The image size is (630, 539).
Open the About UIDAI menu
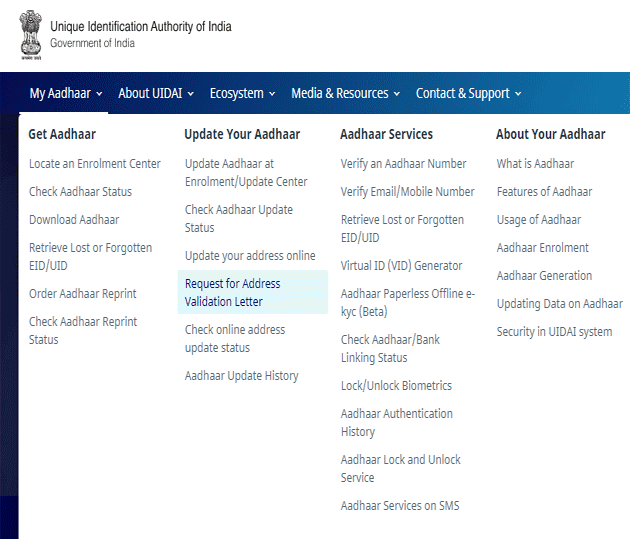156,93
